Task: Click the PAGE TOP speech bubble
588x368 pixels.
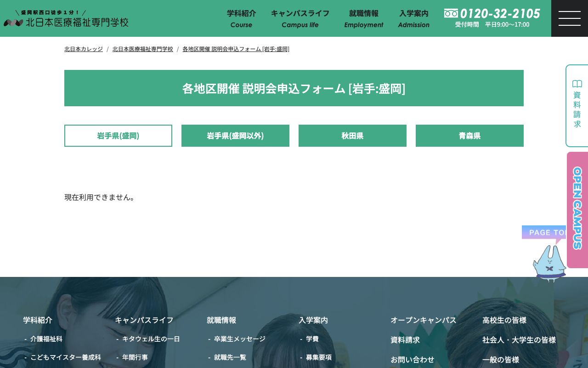Action: coord(544,233)
